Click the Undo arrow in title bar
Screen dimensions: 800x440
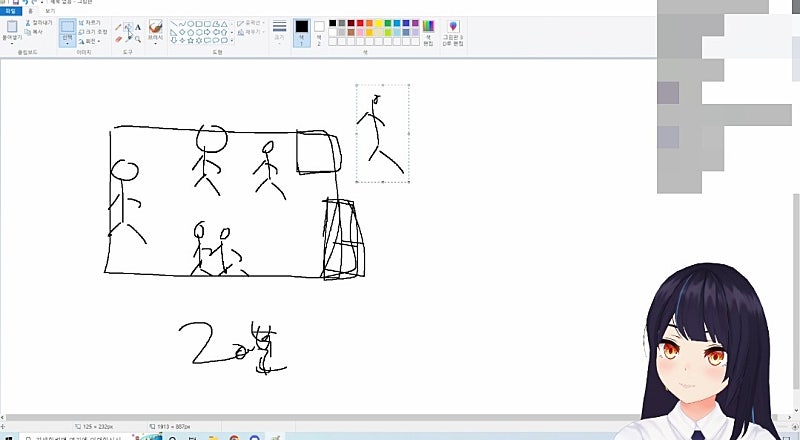pyautogui.click(x=26, y=2)
